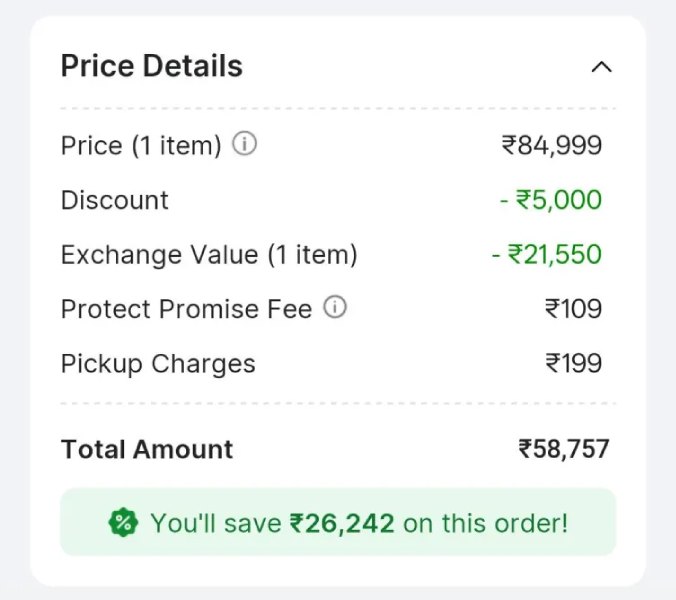Select the Price (1 item) label
The width and height of the screenshot is (676, 600).
click(x=140, y=146)
